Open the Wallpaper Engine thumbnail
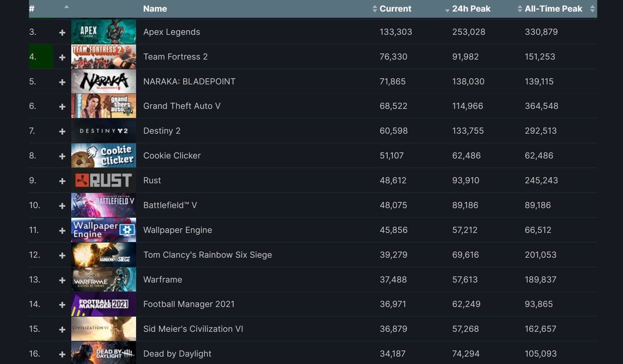Image resolution: width=623 pixels, height=364 pixels. tap(103, 230)
